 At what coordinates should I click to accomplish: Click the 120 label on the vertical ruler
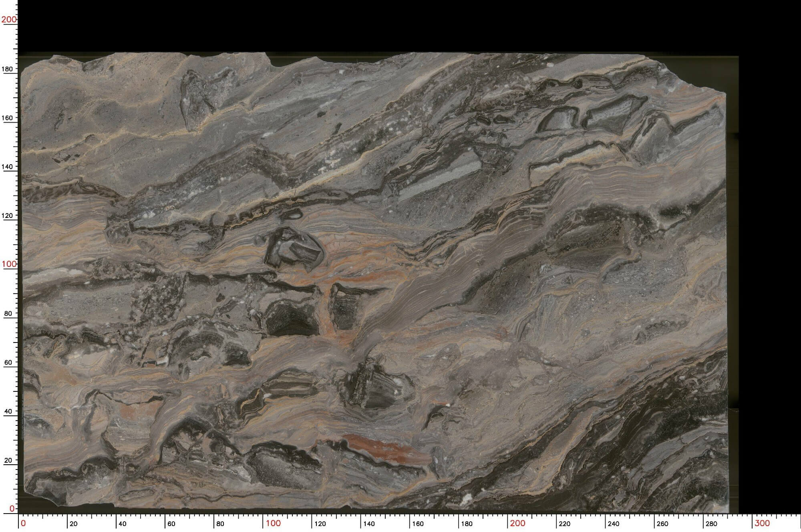[7, 215]
